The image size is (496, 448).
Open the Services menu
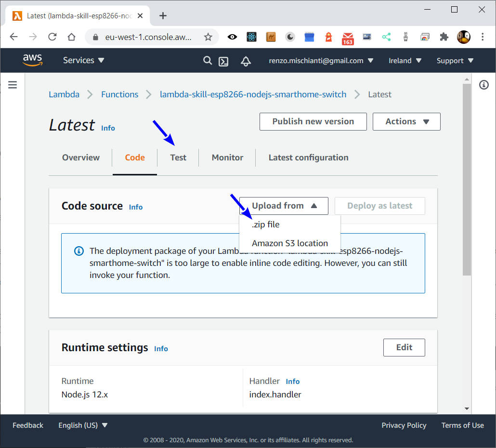click(x=83, y=60)
